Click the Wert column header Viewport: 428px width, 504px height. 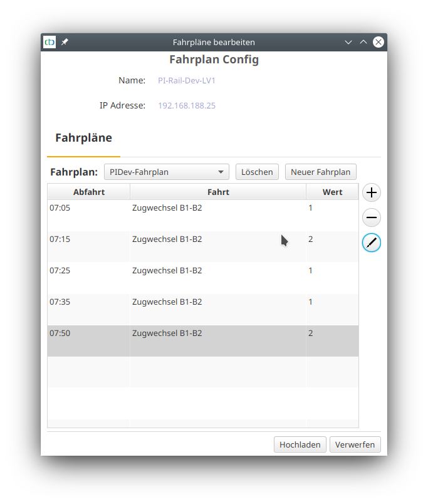coord(332,192)
